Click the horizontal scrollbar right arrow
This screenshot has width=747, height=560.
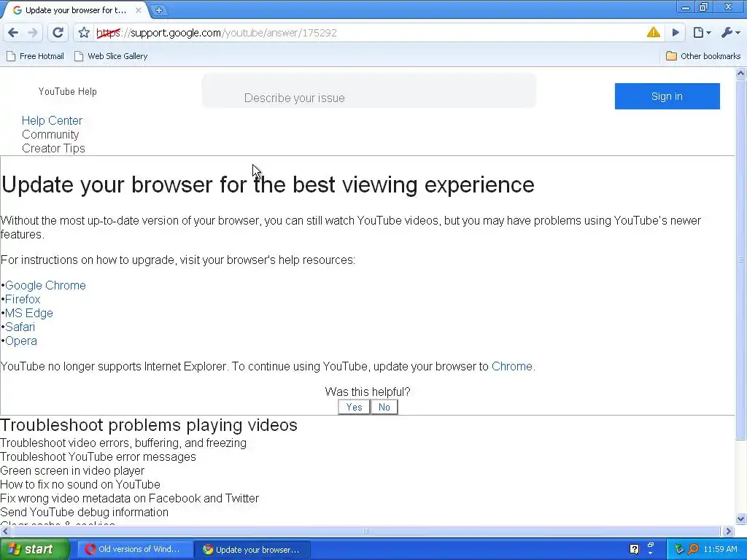click(x=728, y=531)
